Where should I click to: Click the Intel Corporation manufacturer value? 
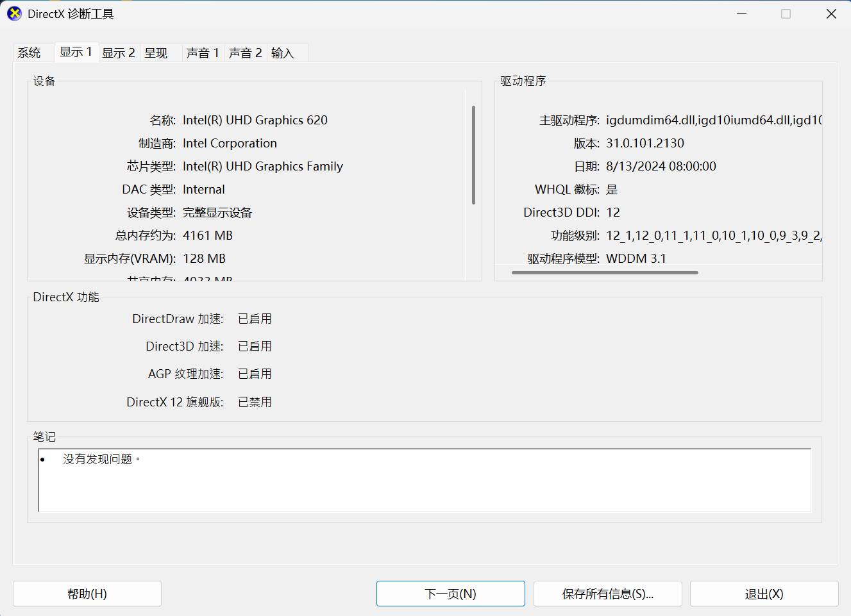230,143
